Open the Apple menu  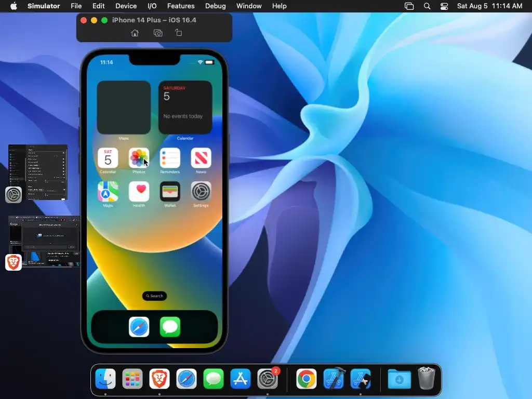pos(14,6)
